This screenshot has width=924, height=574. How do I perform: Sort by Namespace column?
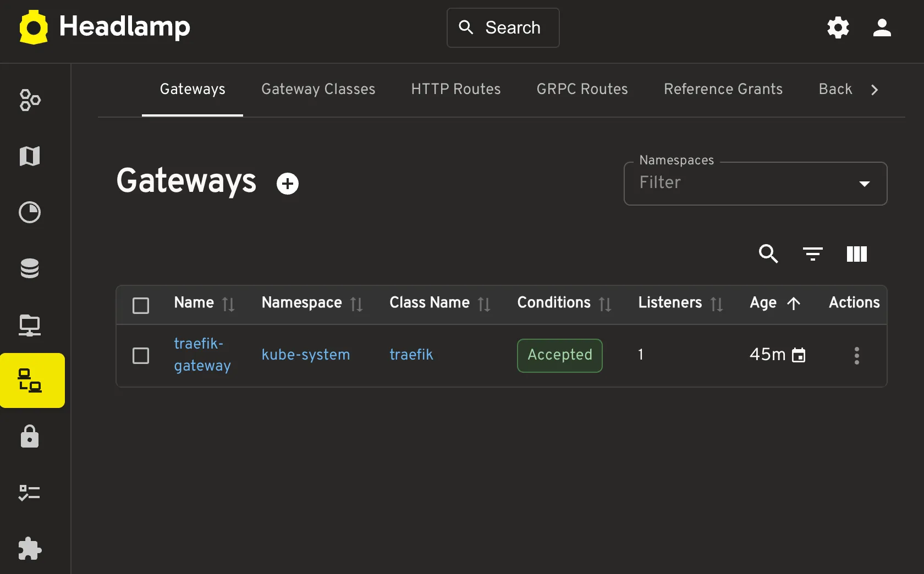coord(356,304)
